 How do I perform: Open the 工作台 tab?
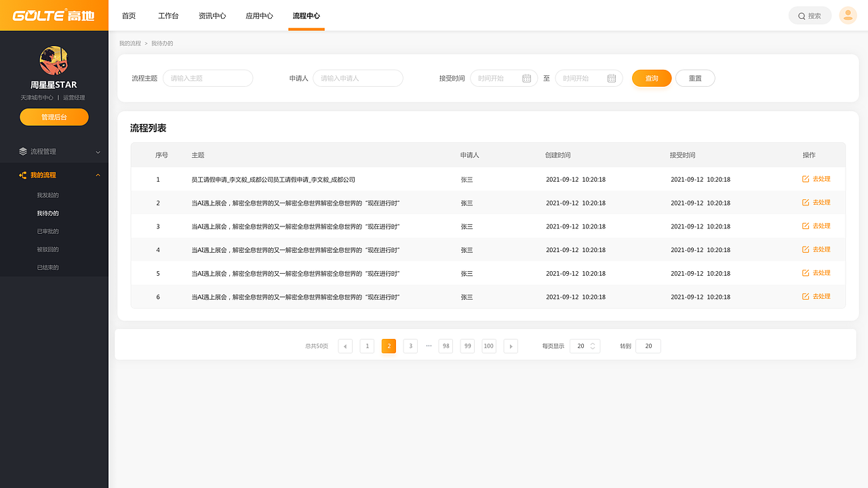(x=168, y=16)
